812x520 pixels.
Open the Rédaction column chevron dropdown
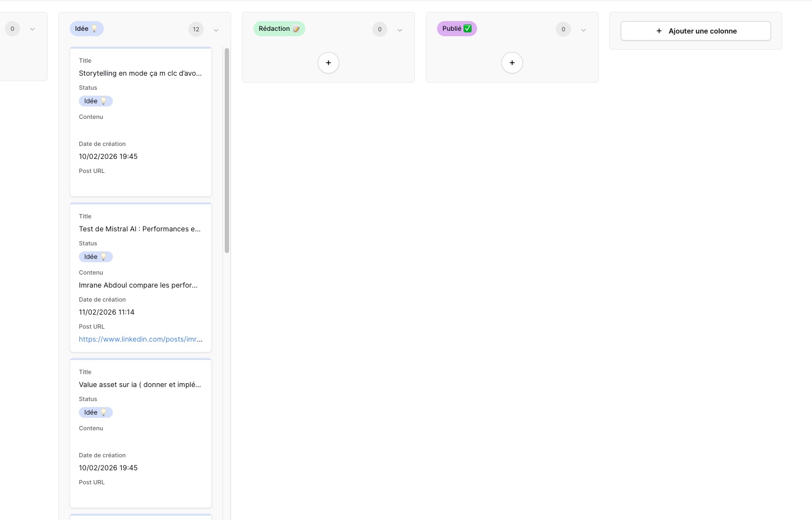tap(400, 30)
